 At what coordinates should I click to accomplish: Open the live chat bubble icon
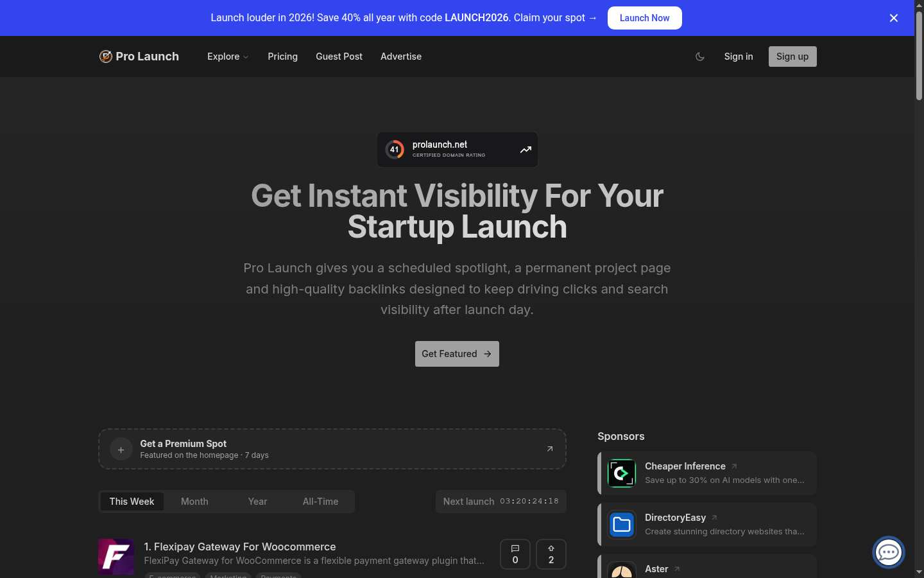[x=889, y=552]
